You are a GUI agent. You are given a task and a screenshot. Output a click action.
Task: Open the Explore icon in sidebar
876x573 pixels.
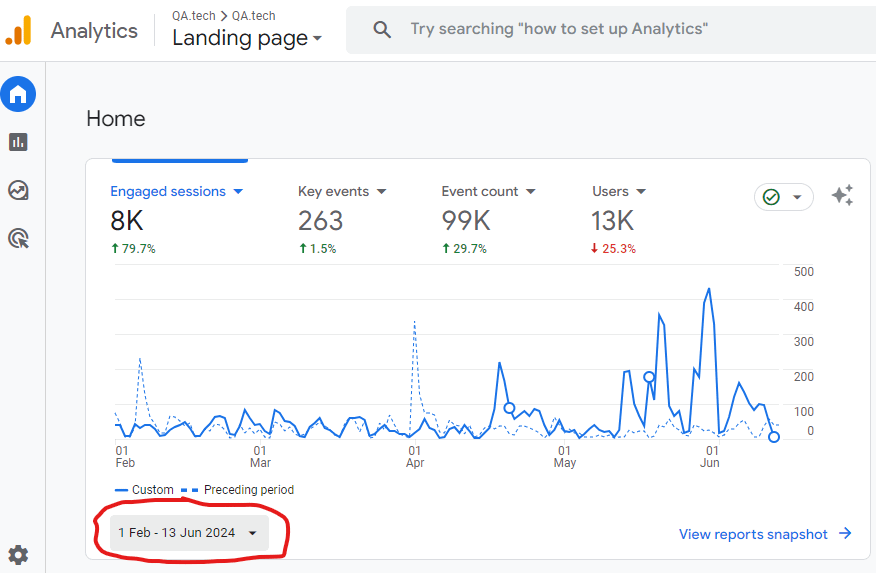[x=18, y=190]
